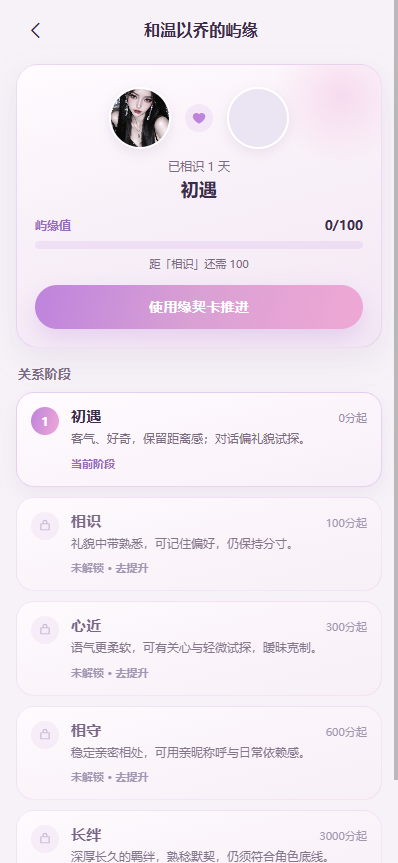Open the woman's profile avatar photo

pos(140,118)
